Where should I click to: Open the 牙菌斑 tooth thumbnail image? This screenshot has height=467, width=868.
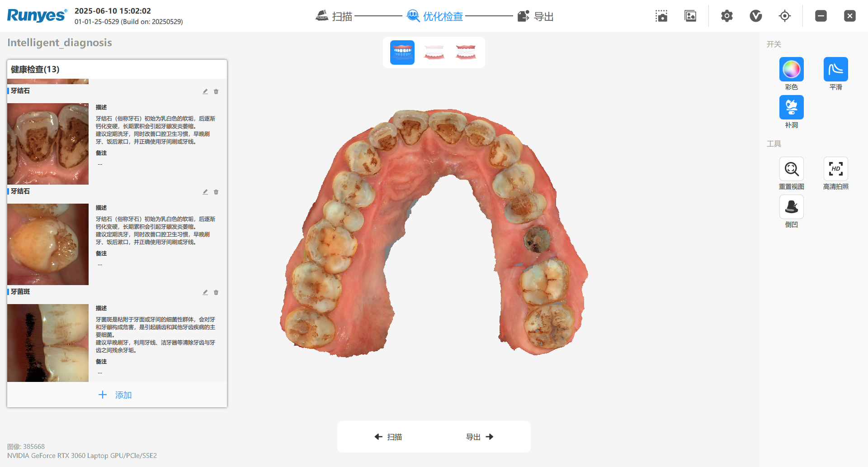pos(48,343)
